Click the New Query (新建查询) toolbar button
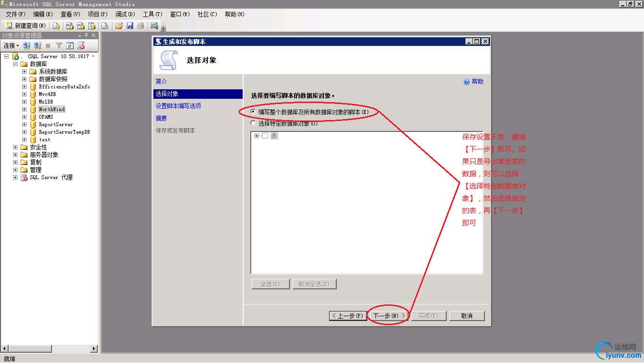Image resolution: width=644 pixels, height=363 pixels. pyautogui.click(x=26, y=26)
